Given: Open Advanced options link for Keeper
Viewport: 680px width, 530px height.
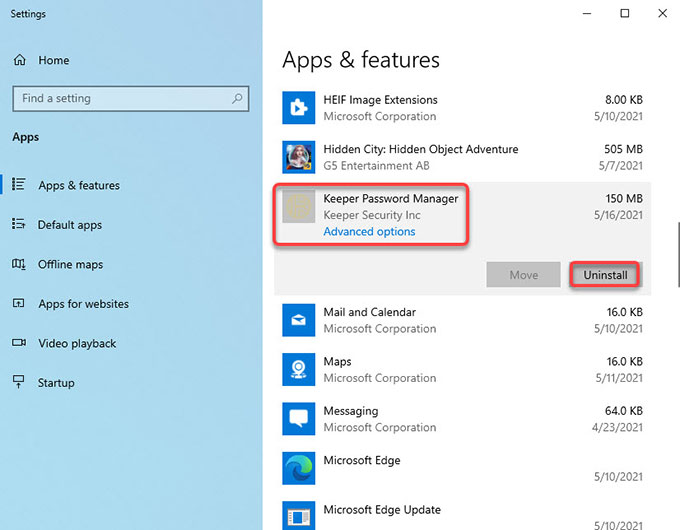Looking at the screenshot, I should click(369, 232).
